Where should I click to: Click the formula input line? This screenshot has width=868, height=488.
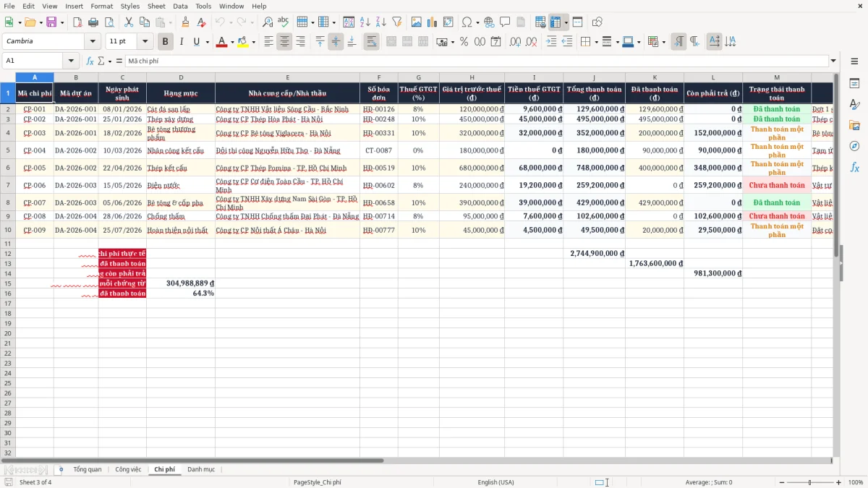pyautogui.click(x=476, y=61)
